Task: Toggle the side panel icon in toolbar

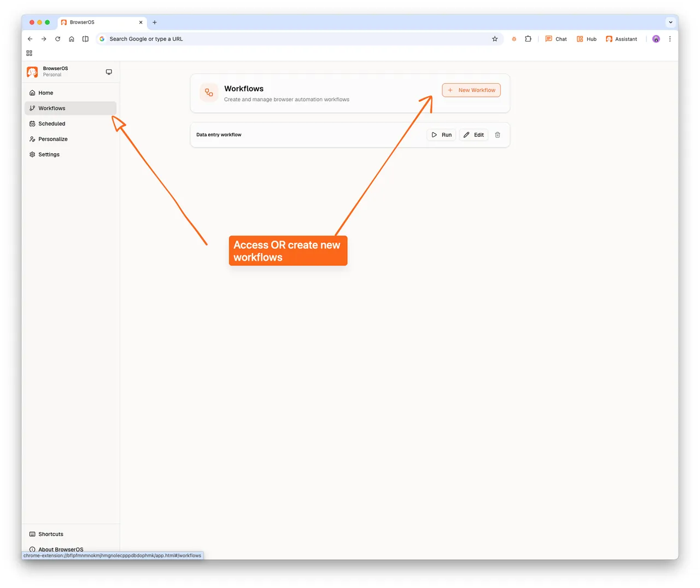Action: [85, 39]
